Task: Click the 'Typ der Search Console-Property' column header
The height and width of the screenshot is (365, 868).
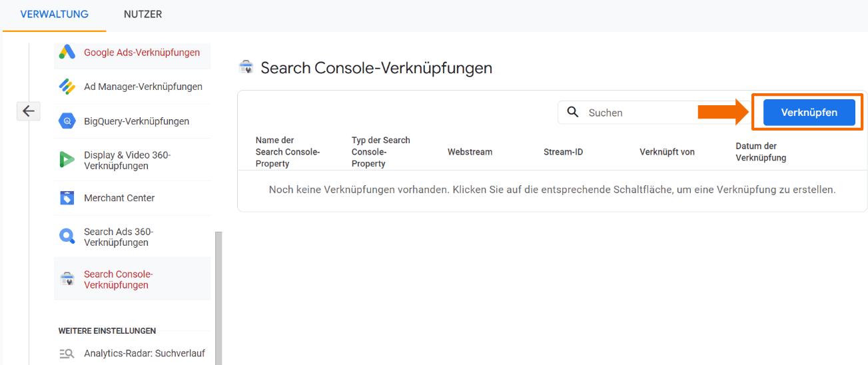Action: tap(381, 152)
